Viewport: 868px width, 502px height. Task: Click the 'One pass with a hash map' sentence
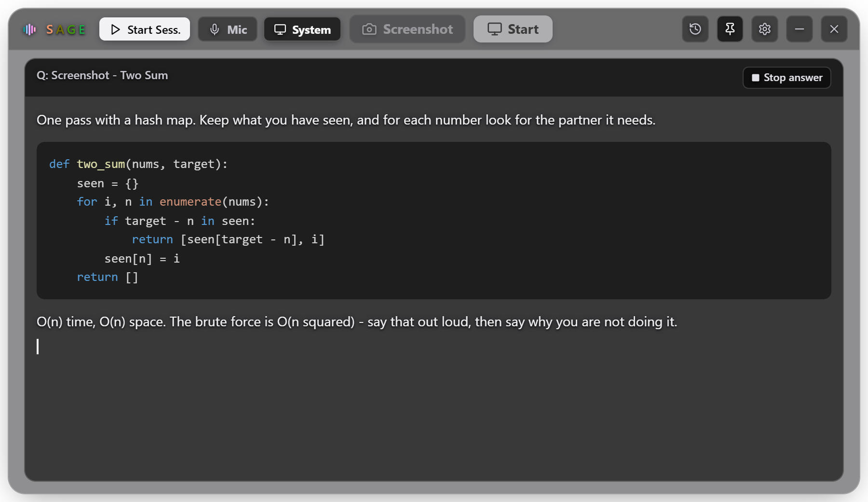point(346,120)
